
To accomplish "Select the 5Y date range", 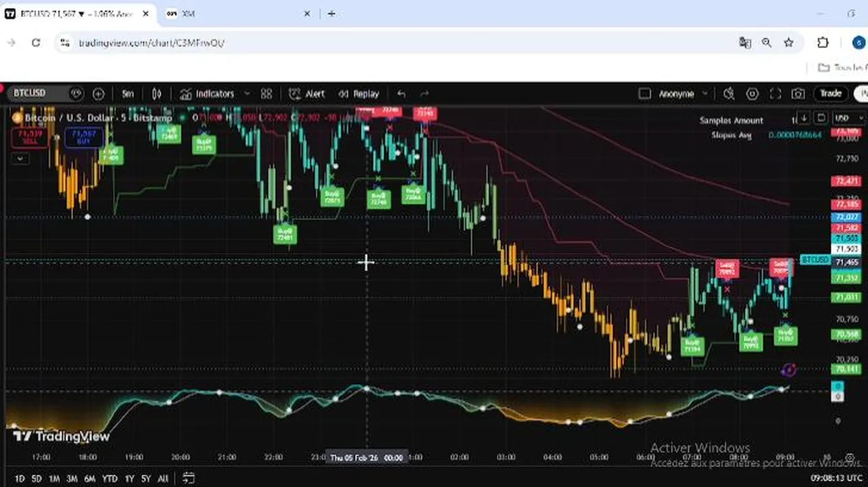I will 146,479.
